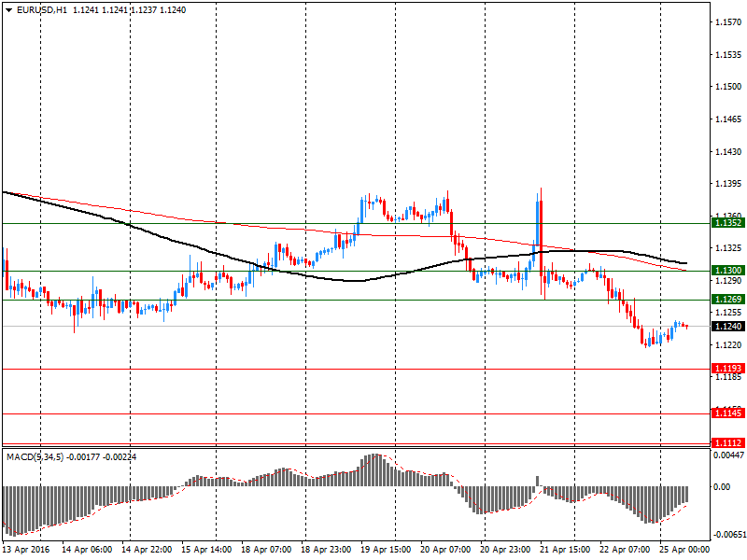Select the 20 Apr 07:00 time label
747x560 pixels.
(445, 550)
